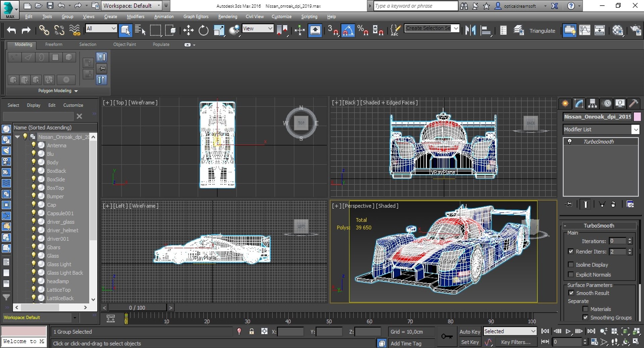
Task: Open the Rendering menu
Action: click(x=227, y=16)
